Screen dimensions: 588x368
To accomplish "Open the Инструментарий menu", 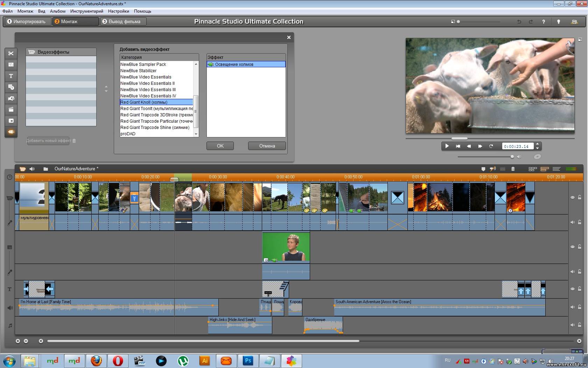I will [x=86, y=11].
